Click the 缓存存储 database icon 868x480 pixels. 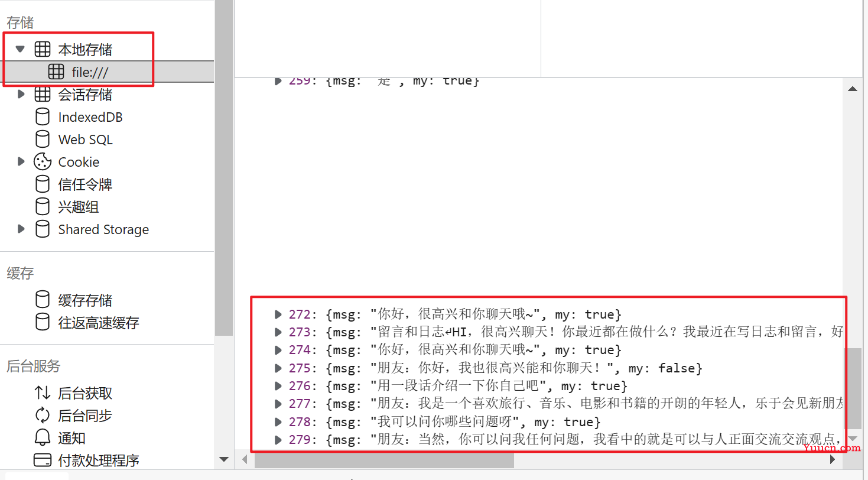click(x=43, y=300)
